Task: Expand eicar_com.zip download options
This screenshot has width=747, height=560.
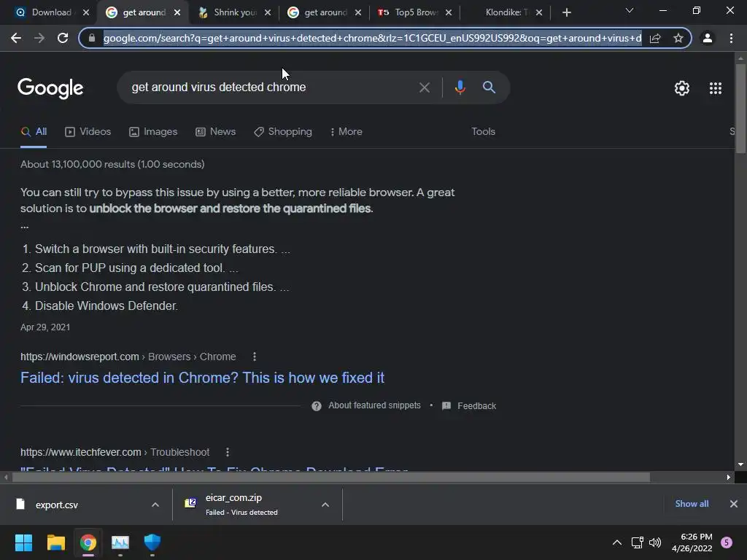Action: 325,505
